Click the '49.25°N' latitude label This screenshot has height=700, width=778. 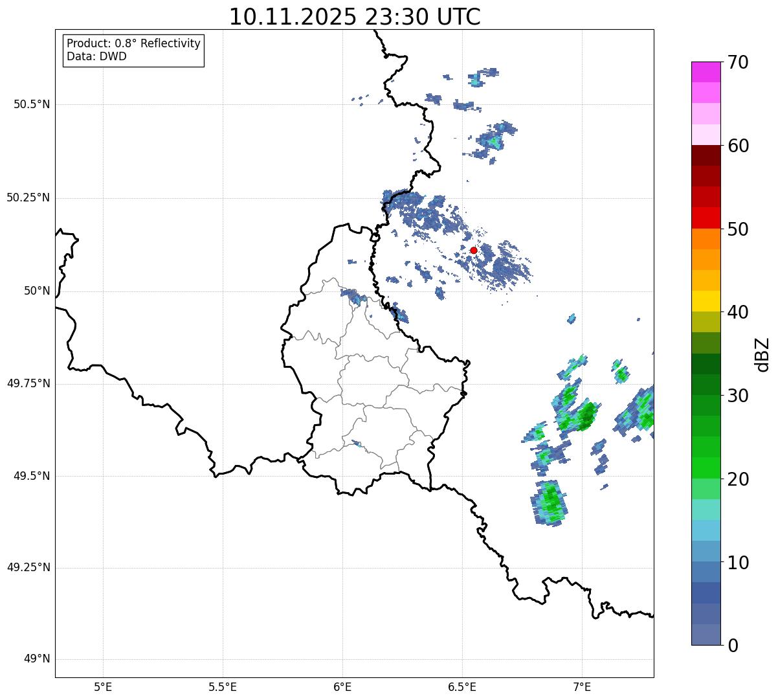coord(28,567)
